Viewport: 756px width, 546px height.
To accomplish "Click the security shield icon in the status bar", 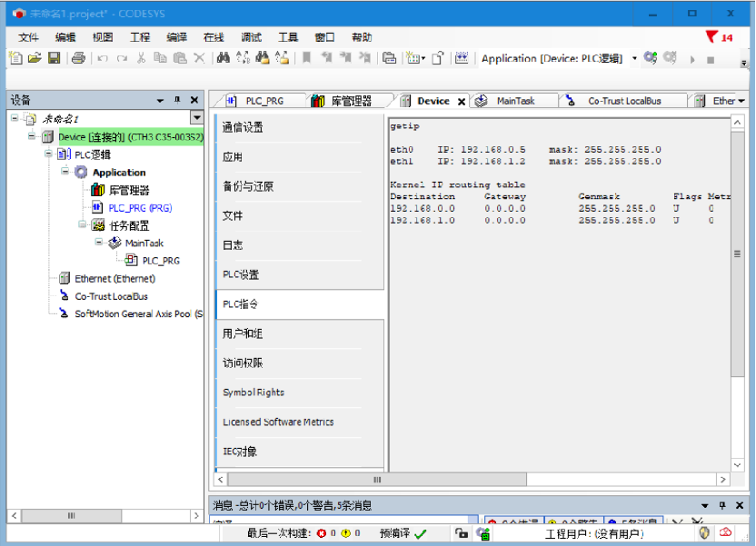I will 704,533.
